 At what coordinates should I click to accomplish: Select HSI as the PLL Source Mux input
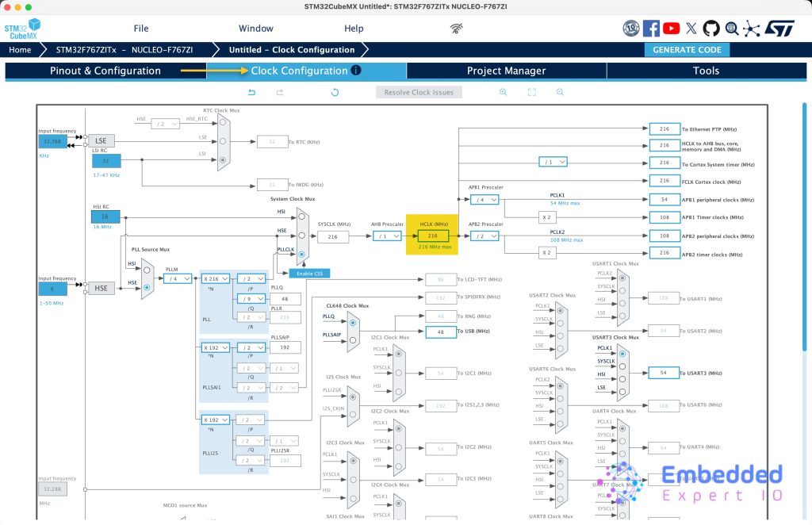tap(147, 270)
